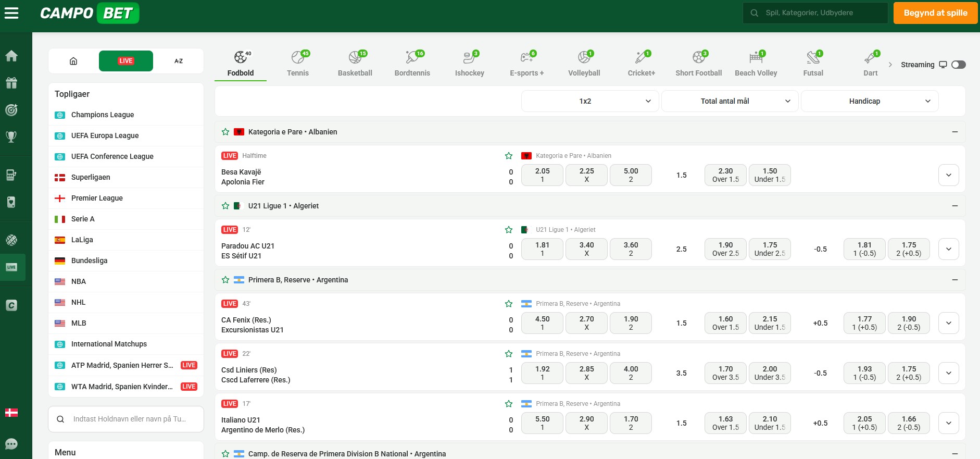Switch to the Volleyball tab
Image resolution: width=980 pixels, height=459 pixels.
point(584,64)
